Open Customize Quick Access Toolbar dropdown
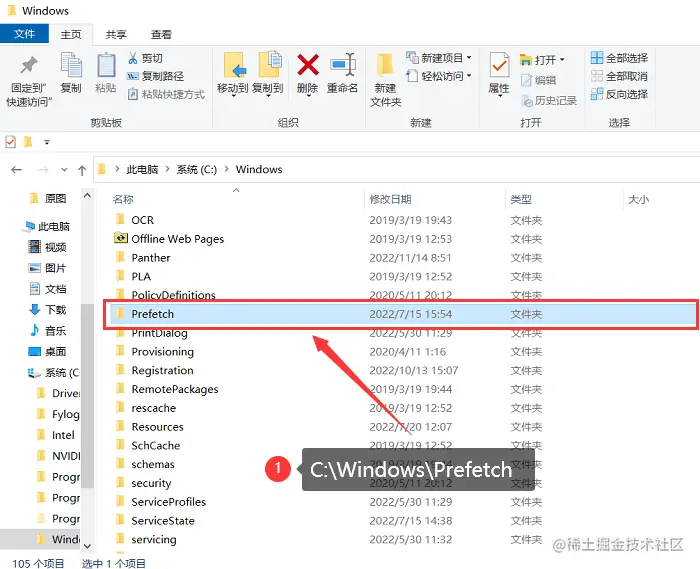The height and width of the screenshot is (569, 700). coord(47,142)
